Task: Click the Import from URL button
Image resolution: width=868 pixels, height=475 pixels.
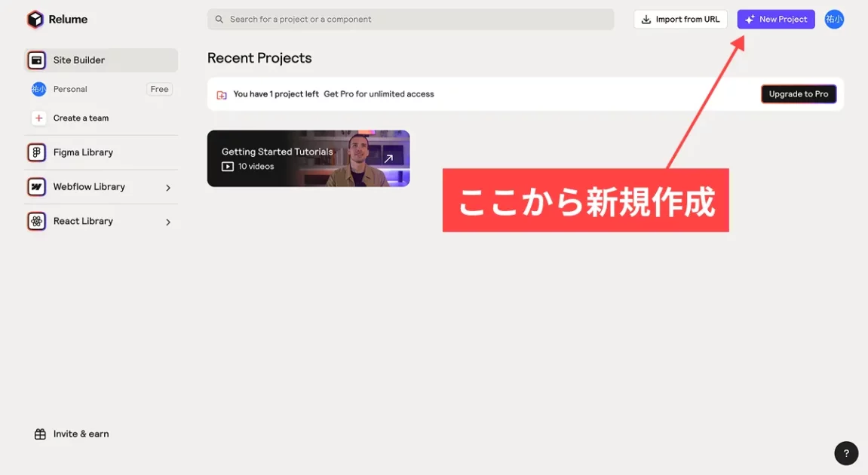Action: (680, 20)
